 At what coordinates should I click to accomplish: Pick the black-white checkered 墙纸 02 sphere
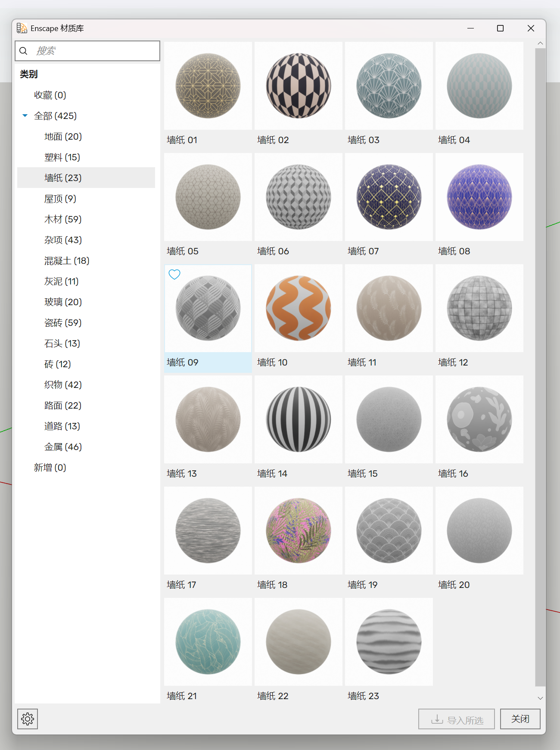click(x=298, y=86)
